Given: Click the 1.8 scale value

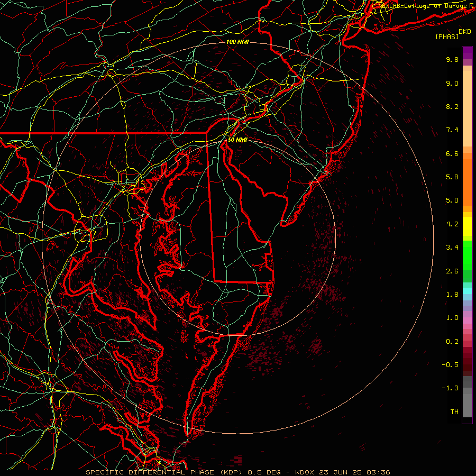Looking at the screenshot, I should 452,295.
